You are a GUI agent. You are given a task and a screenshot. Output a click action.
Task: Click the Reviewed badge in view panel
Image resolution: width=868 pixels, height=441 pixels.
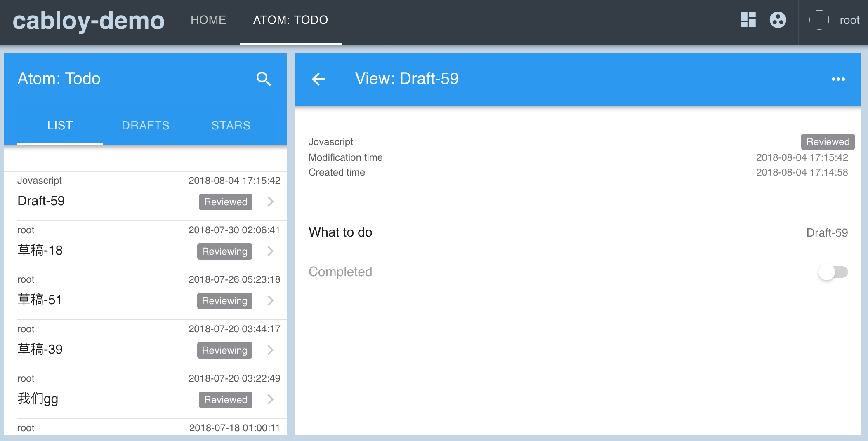point(828,142)
